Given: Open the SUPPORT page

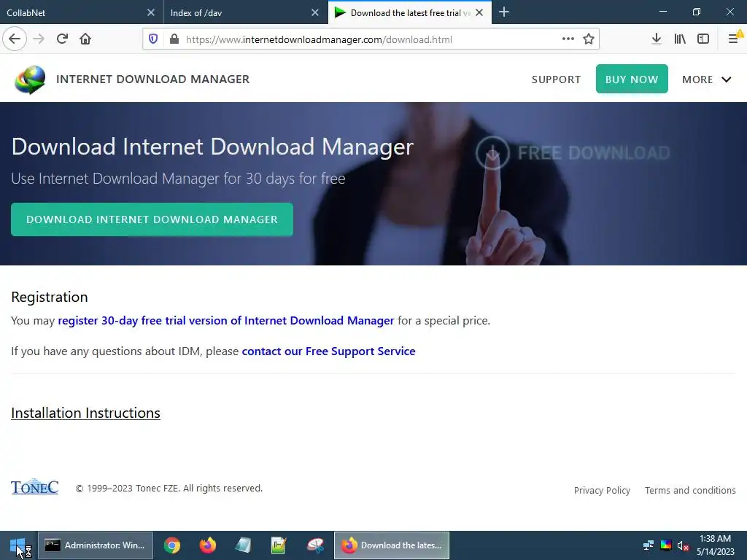Looking at the screenshot, I should [x=556, y=79].
